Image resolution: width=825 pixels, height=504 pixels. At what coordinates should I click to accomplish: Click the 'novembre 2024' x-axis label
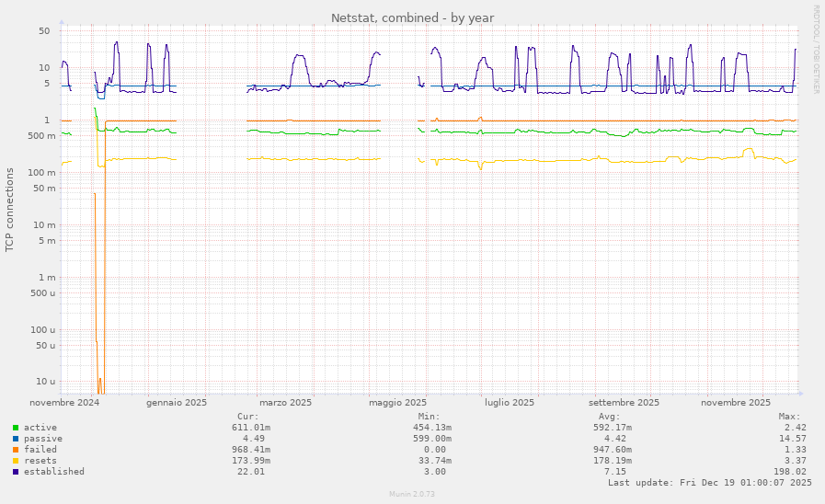click(x=64, y=403)
